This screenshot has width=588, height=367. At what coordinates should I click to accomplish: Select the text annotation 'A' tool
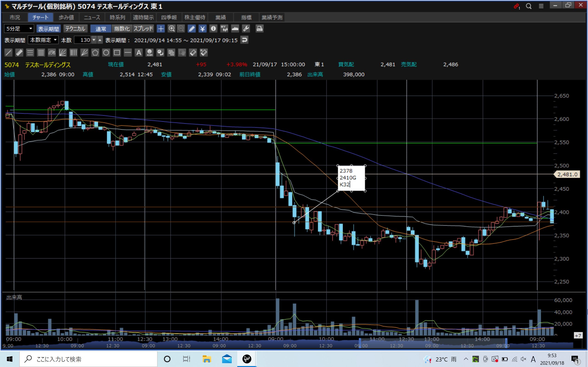[139, 53]
